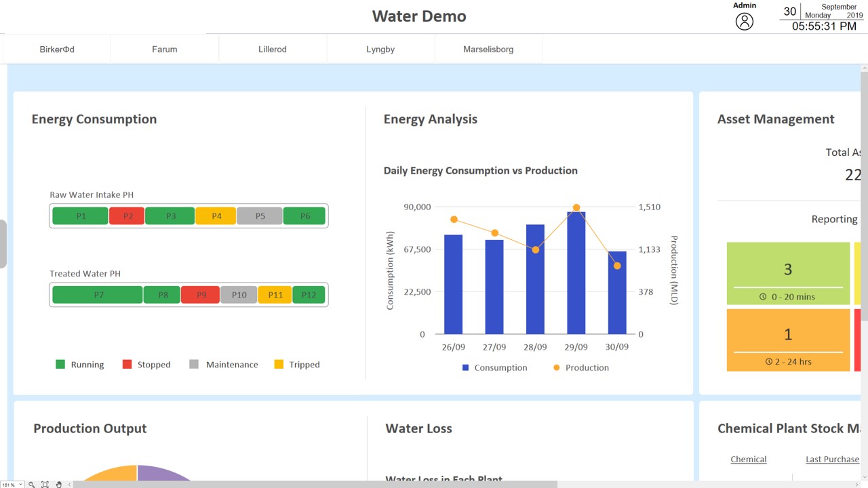Click pump P3 running indicator
868x488 pixels.
(x=170, y=216)
